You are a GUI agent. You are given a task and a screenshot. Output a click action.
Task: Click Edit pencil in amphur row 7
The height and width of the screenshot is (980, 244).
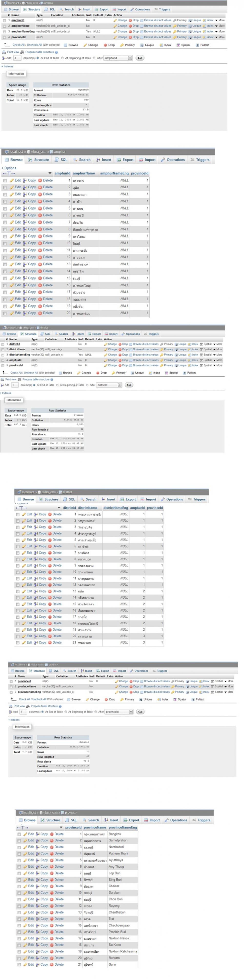(12, 222)
